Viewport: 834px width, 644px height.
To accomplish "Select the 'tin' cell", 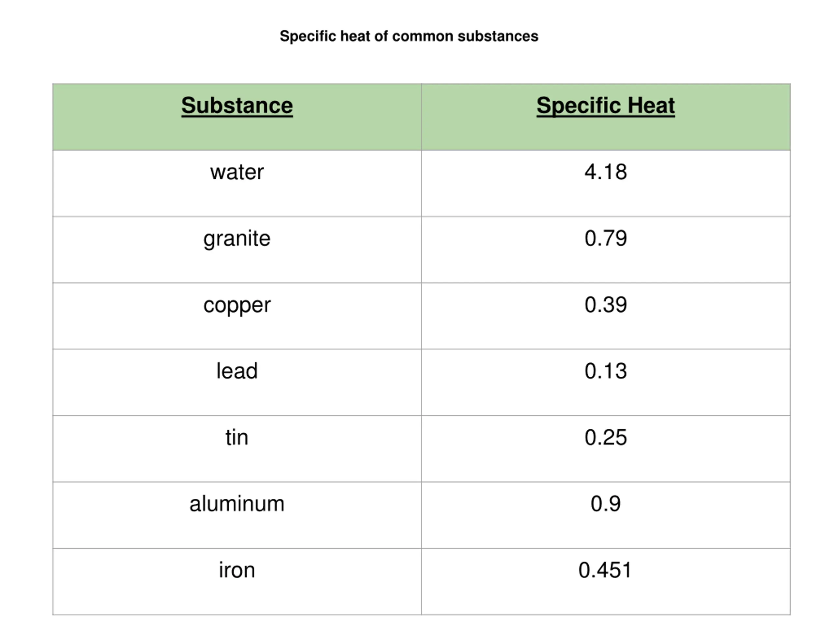I will (x=237, y=449).
